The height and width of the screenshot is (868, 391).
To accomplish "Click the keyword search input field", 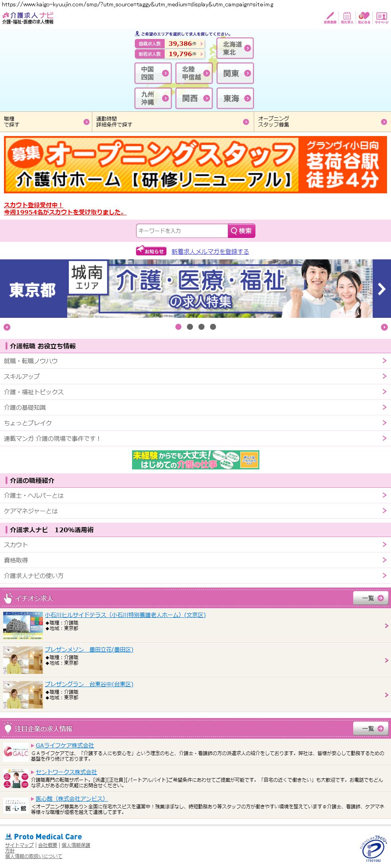I will coord(182,231).
